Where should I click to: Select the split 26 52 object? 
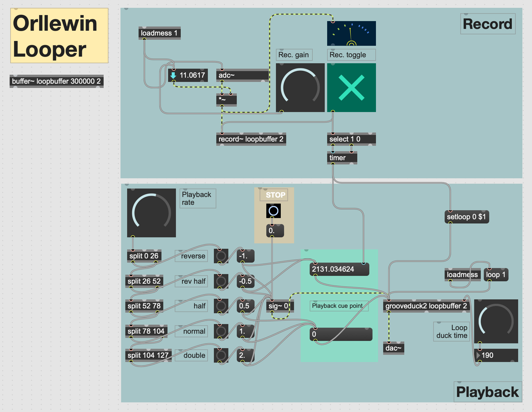pyautogui.click(x=144, y=281)
